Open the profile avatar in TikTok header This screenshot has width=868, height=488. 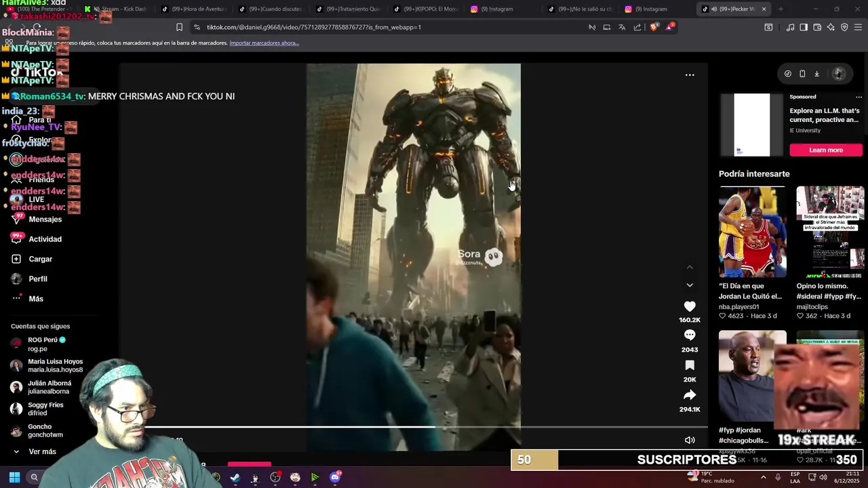pyautogui.click(x=839, y=74)
